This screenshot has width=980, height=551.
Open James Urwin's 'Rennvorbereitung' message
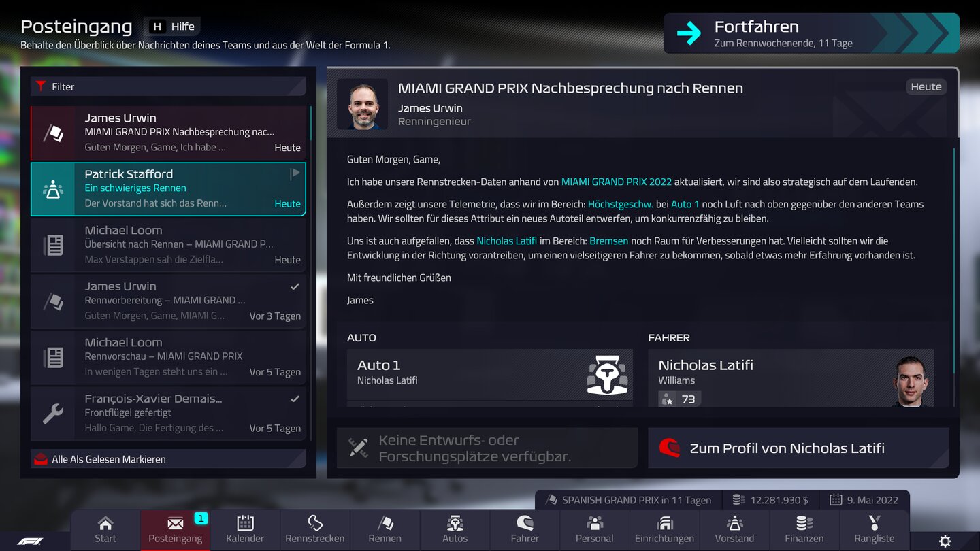(168, 301)
